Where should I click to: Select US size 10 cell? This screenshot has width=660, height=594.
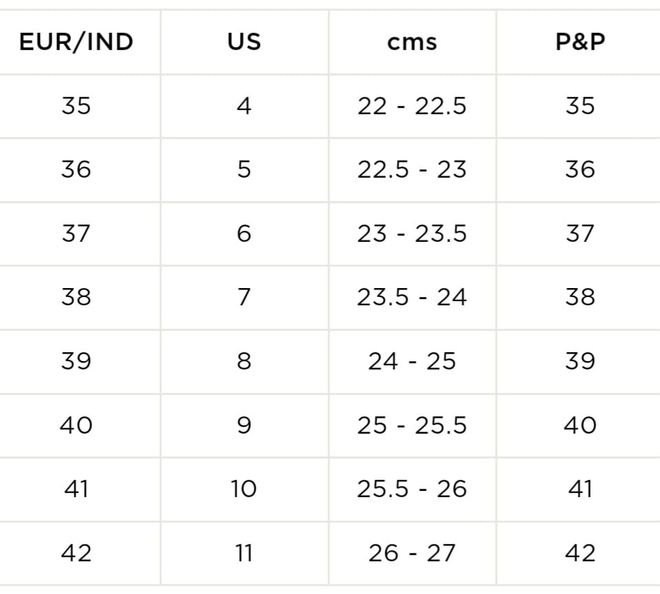coord(244,489)
